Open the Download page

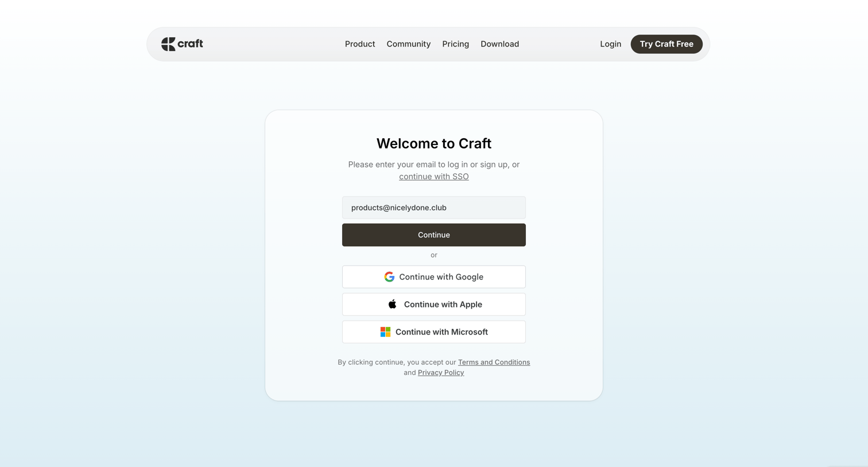pos(499,44)
